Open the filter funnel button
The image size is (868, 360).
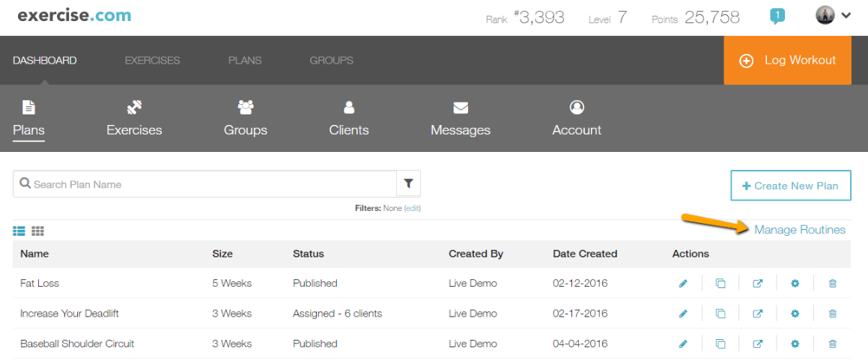[408, 183]
